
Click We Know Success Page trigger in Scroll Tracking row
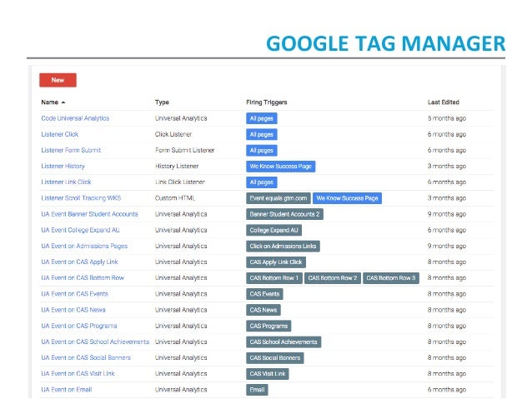(x=347, y=198)
